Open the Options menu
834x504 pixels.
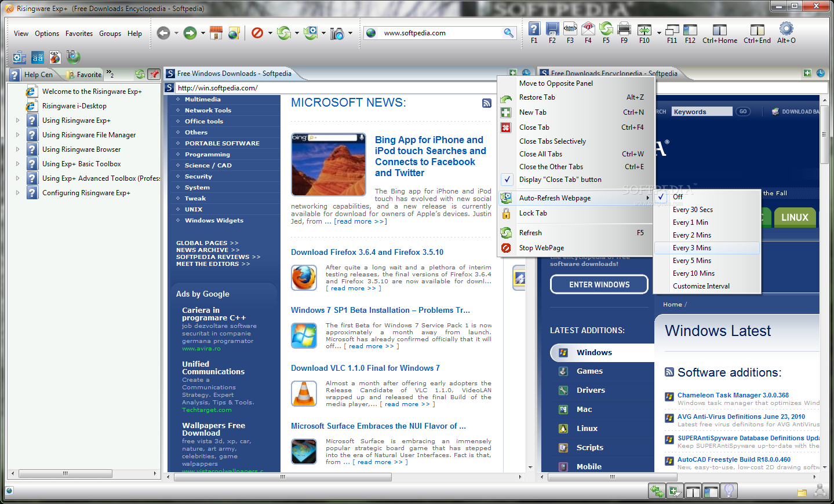pyautogui.click(x=47, y=34)
